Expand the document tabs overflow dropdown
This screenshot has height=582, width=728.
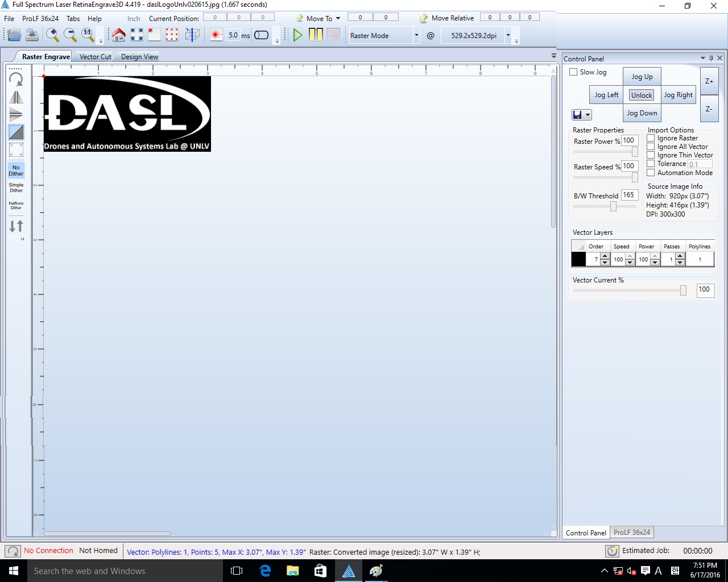click(553, 56)
